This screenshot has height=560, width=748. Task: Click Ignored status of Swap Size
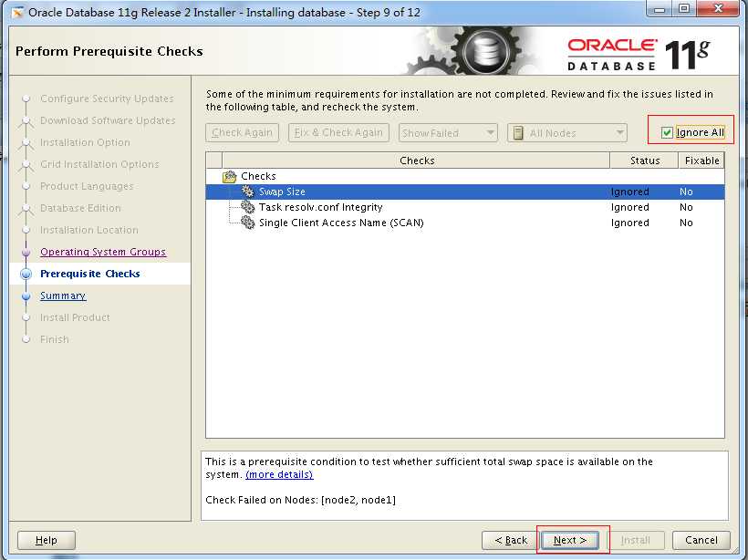(x=629, y=192)
